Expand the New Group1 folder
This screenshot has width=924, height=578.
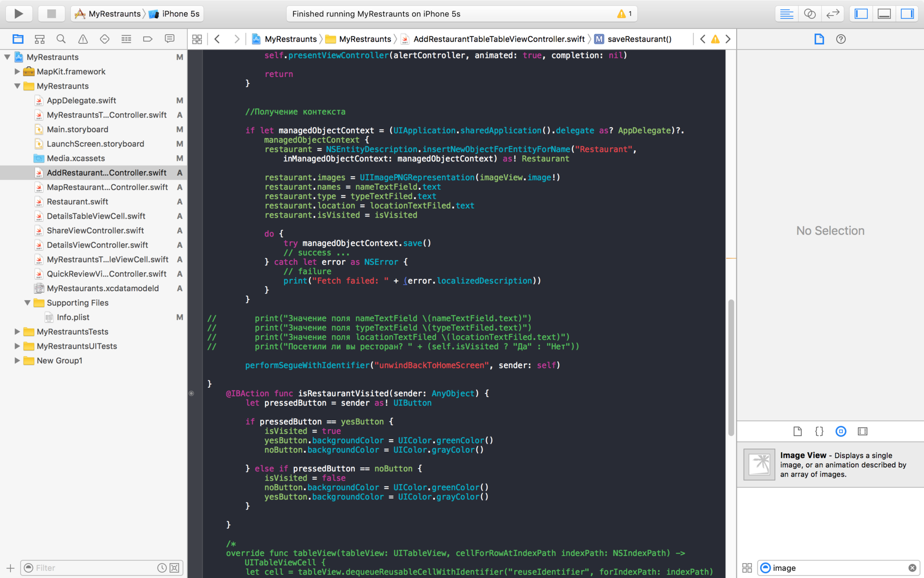(17, 360)
